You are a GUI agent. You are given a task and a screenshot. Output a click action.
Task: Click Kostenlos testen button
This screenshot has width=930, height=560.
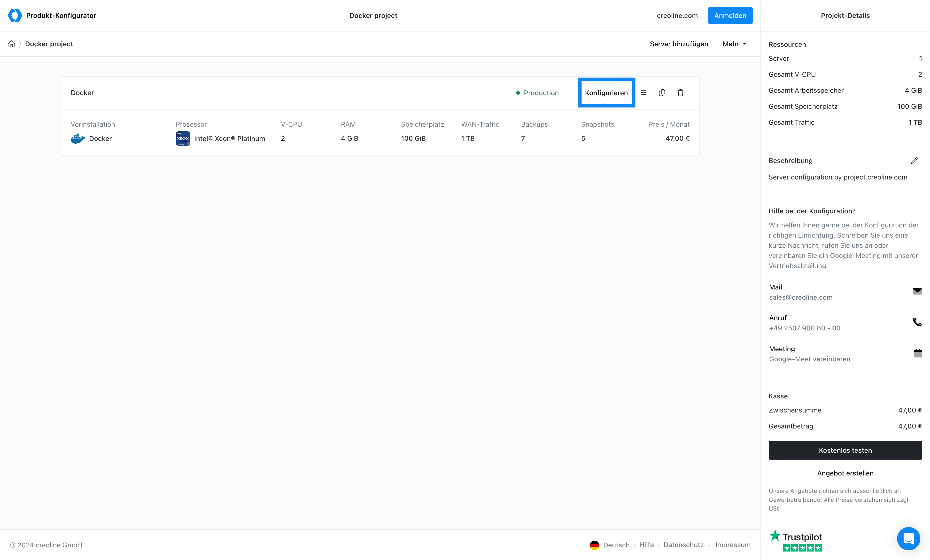click(x=845, y=450)
